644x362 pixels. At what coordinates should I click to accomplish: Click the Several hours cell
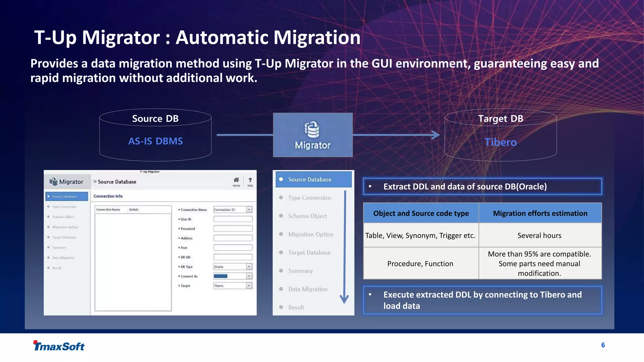coord(540,235)
